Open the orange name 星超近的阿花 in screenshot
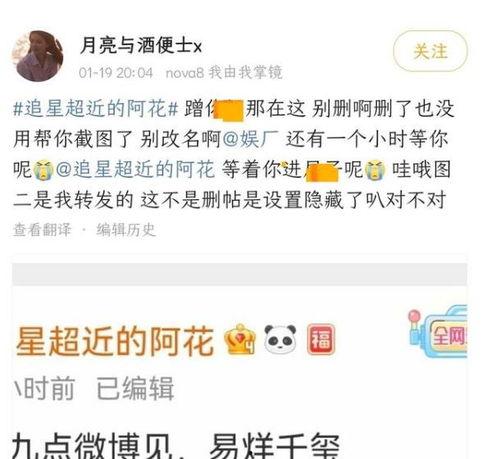The width and height of the screenshot is (500, 459). [115, 341]
